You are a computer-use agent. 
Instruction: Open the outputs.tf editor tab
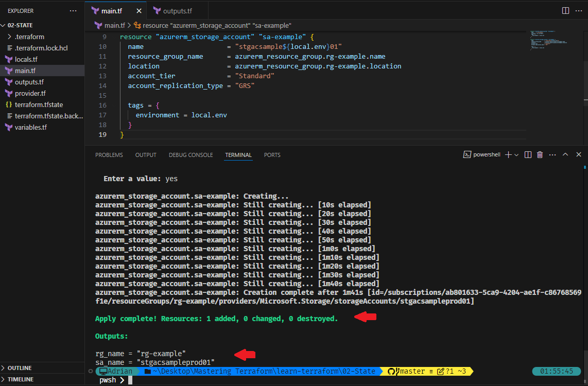click(177, 11)
